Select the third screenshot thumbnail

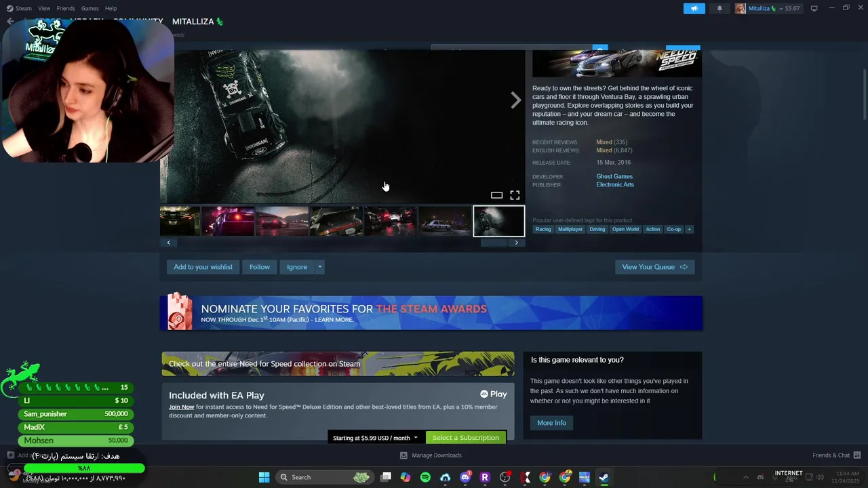(282, 221)
